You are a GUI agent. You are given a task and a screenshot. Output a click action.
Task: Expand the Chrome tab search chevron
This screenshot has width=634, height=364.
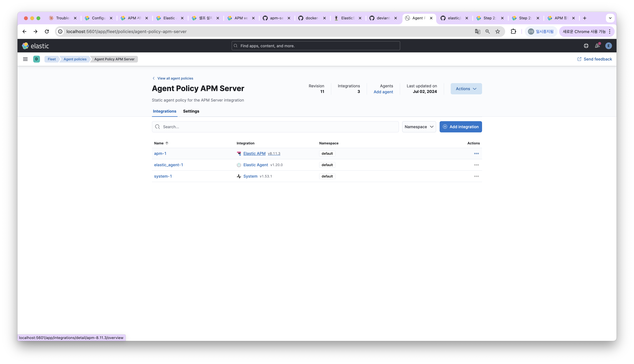point(610,18)
